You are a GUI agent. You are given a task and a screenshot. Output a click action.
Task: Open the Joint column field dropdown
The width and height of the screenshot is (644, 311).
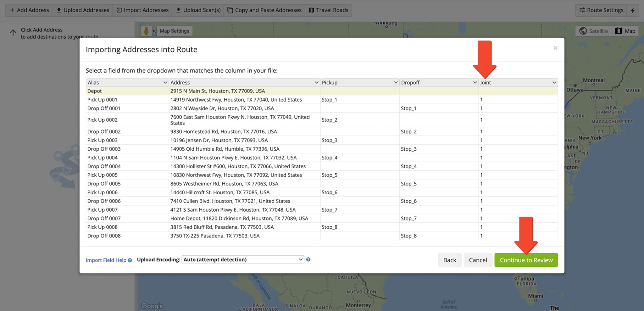554,82
